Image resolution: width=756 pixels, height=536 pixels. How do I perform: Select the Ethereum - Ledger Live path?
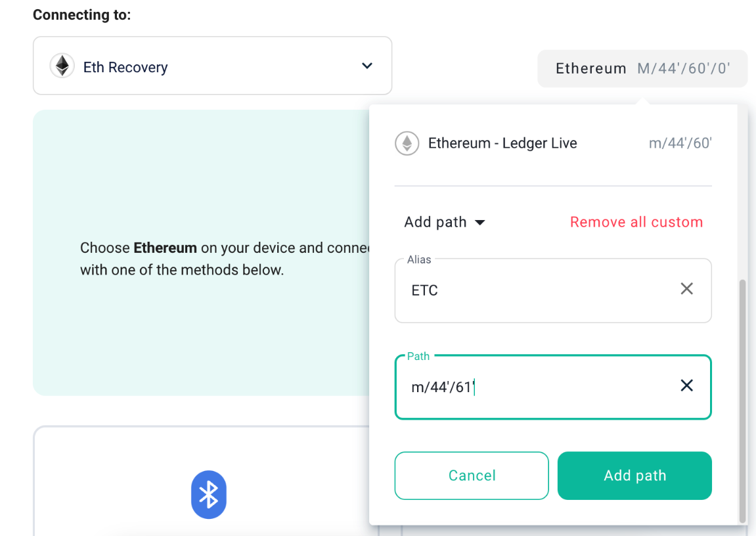coord(502,143)
